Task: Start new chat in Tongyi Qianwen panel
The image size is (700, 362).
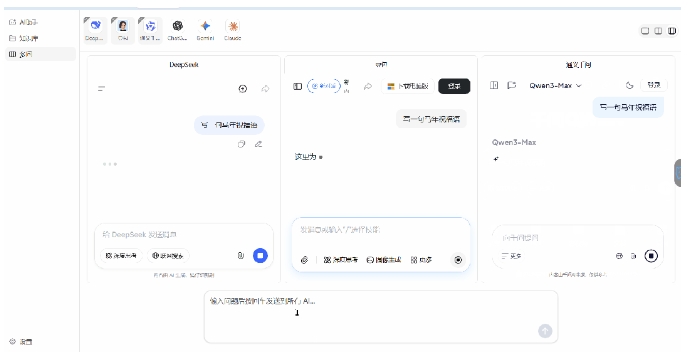Action: pyautogui.click(x=512, y=85)
